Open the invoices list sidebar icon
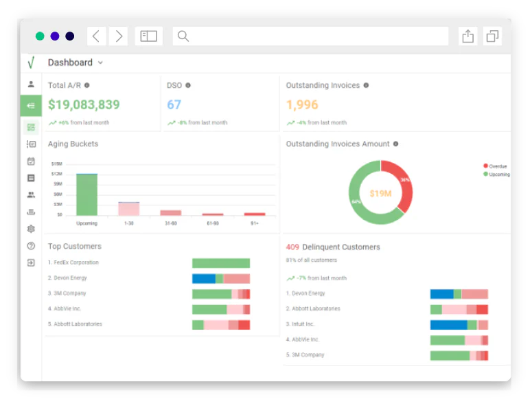The height and width of the screenshot is (404, 532). click(31, 144)
